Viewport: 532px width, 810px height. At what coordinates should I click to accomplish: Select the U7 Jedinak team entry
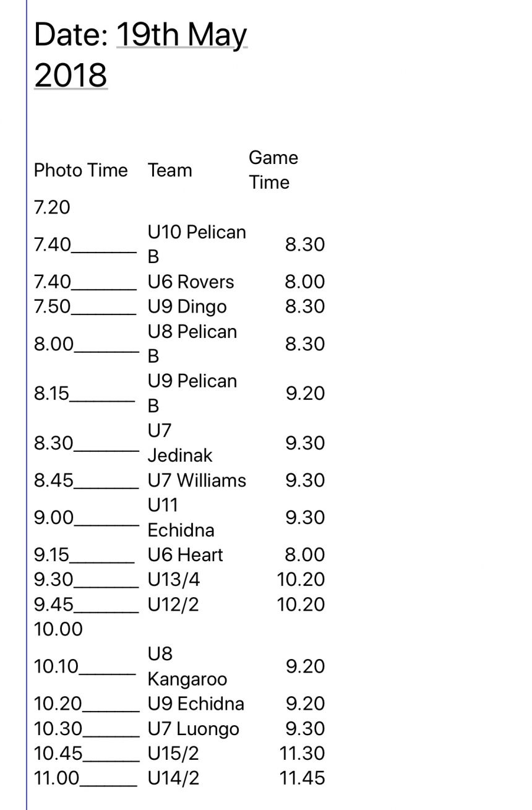179,443
